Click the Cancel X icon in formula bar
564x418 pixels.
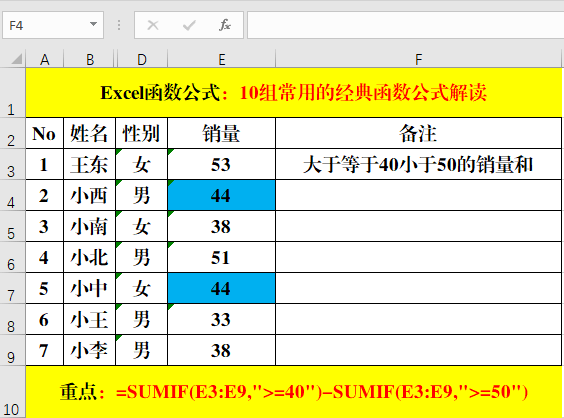pos(153,25)
